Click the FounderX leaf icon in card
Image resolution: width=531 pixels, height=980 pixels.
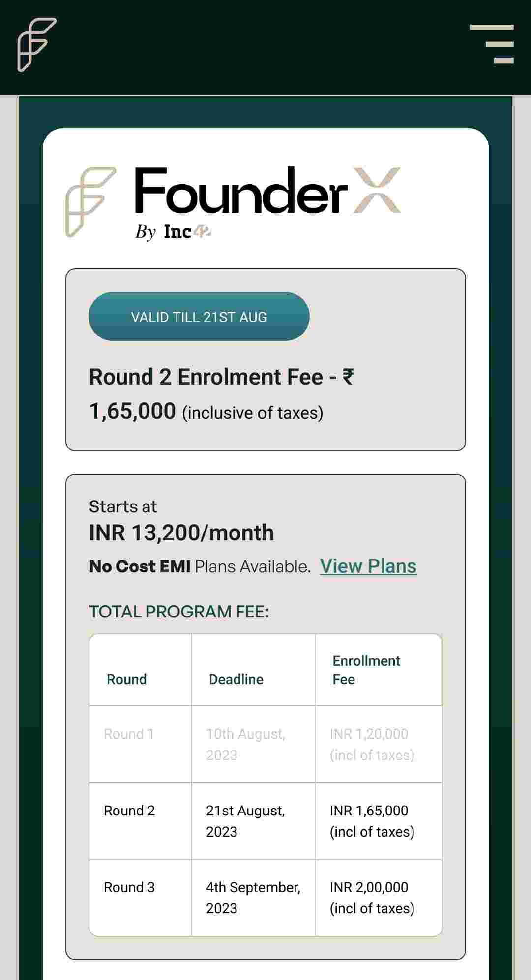click(90, 202)
